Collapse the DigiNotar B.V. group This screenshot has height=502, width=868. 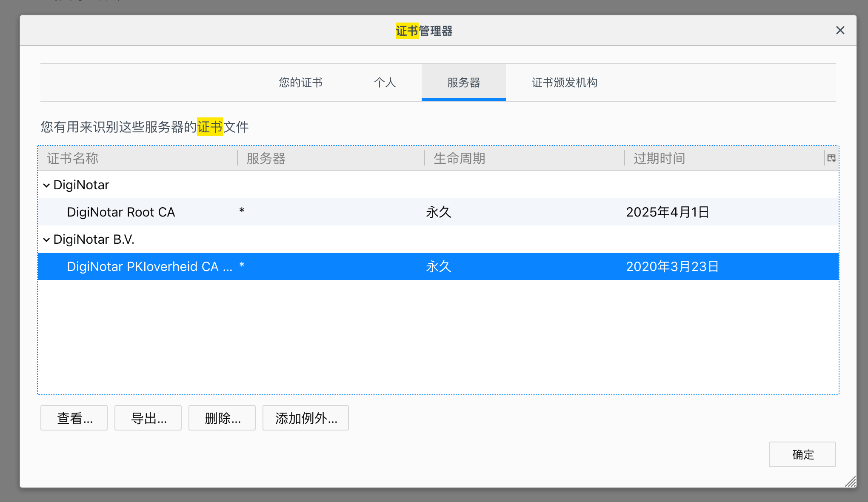pos(46,240)
